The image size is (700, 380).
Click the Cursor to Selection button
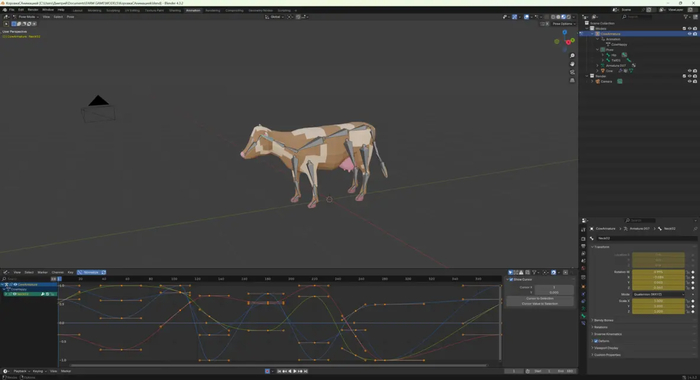click(x=540, y=298)
